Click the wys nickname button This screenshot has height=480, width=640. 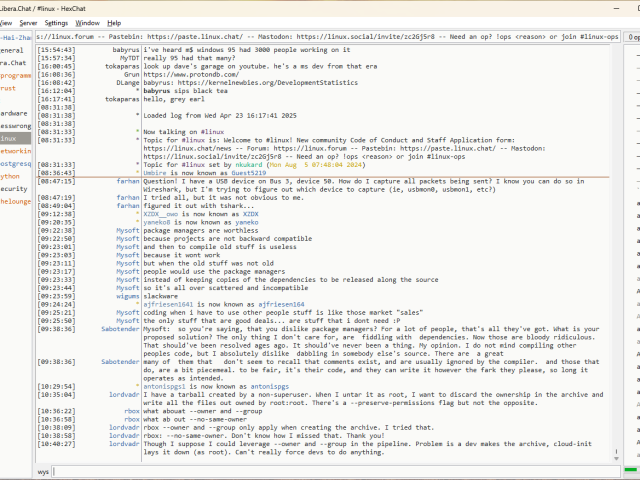pos(43,470)
